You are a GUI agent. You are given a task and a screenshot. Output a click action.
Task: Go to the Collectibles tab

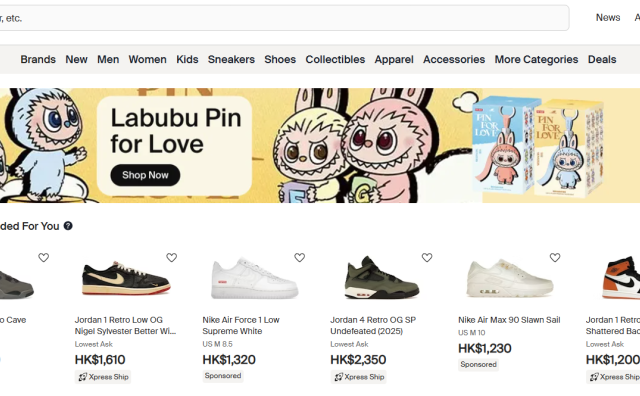point(335,60)
